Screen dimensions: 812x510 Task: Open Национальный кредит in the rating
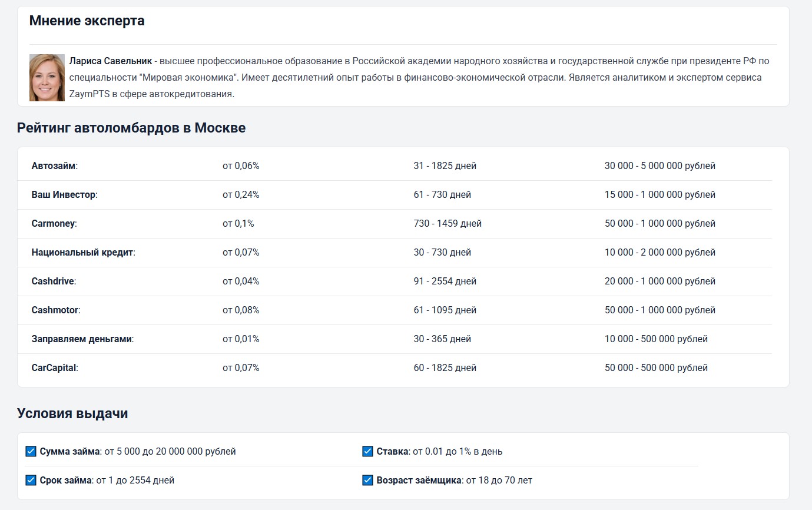pyautogui.click(x=82, y=253)
